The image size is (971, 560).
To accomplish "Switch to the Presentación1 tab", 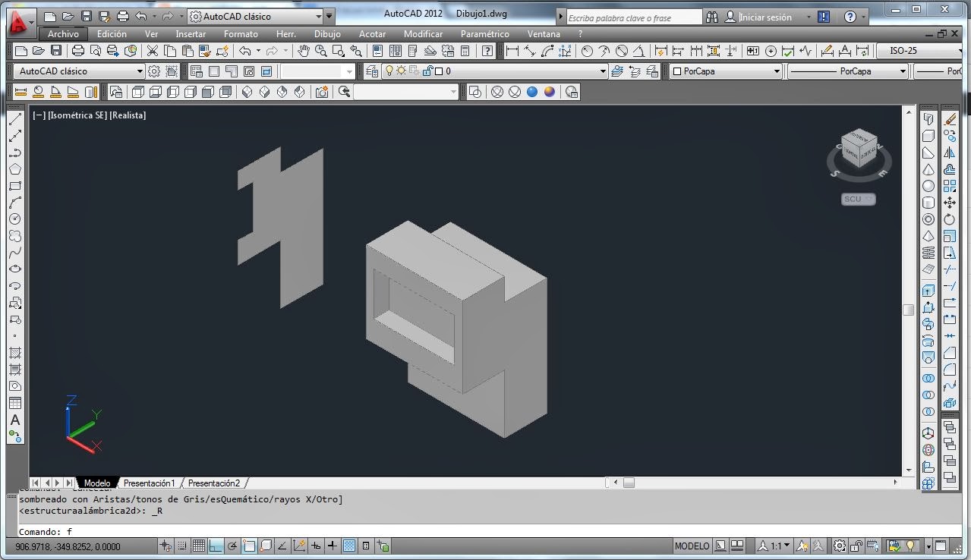I will coord(149,483).
